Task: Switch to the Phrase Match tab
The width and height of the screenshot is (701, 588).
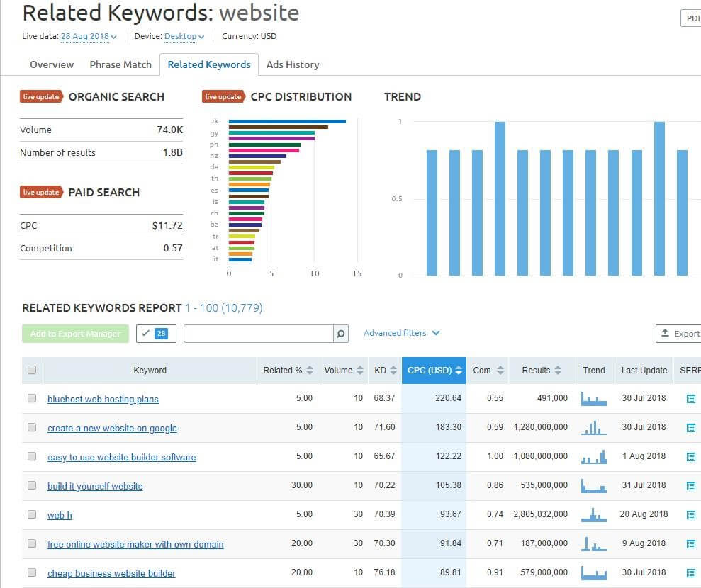Action: (x=120, y=64)
